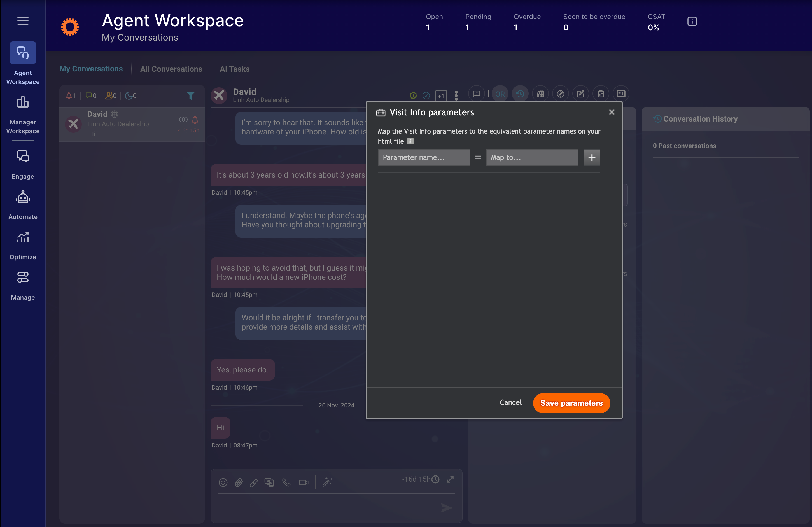The image size is (812, 527).
Task: Send the message with the paper plane
Action: point(446,508)
